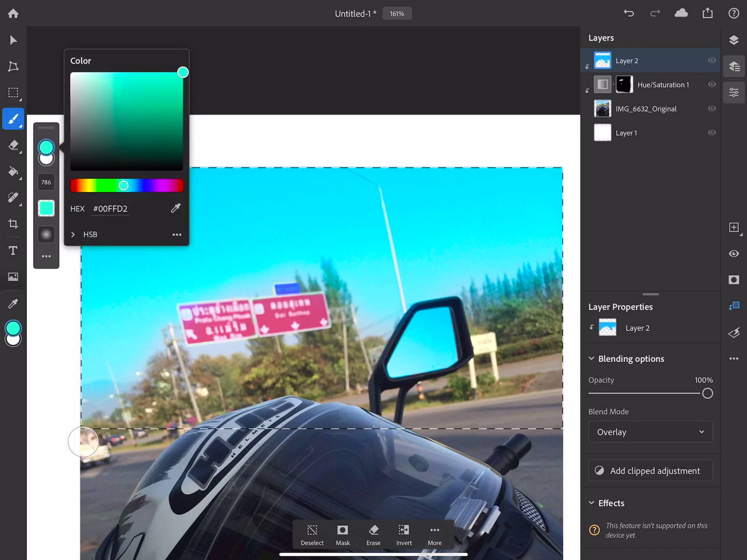The image size is (747, 560).
Task: Deselect the current selection
Action: point(312,535)
